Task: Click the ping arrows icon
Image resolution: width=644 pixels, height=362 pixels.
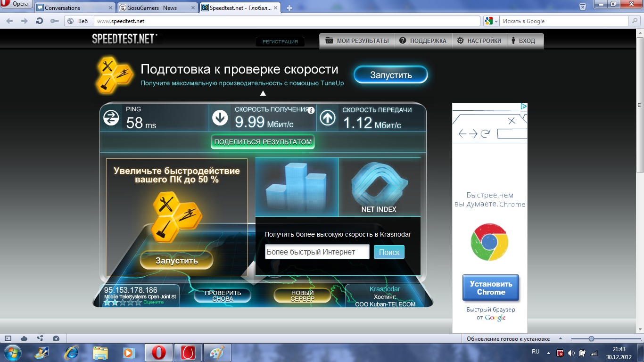Action: (x=111, y=118)
